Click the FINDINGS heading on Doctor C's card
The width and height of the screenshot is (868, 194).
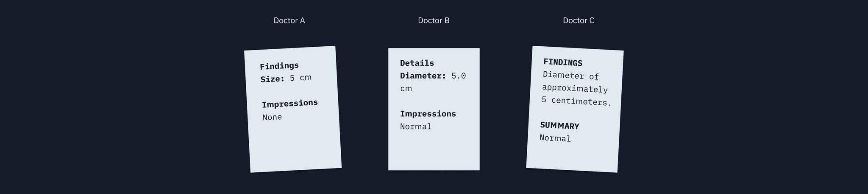(x=563, y=62)
